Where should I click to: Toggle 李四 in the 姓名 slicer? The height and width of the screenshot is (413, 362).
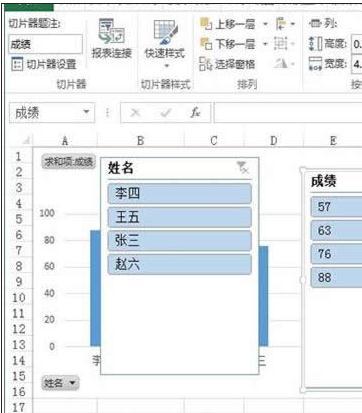[180, 193]
